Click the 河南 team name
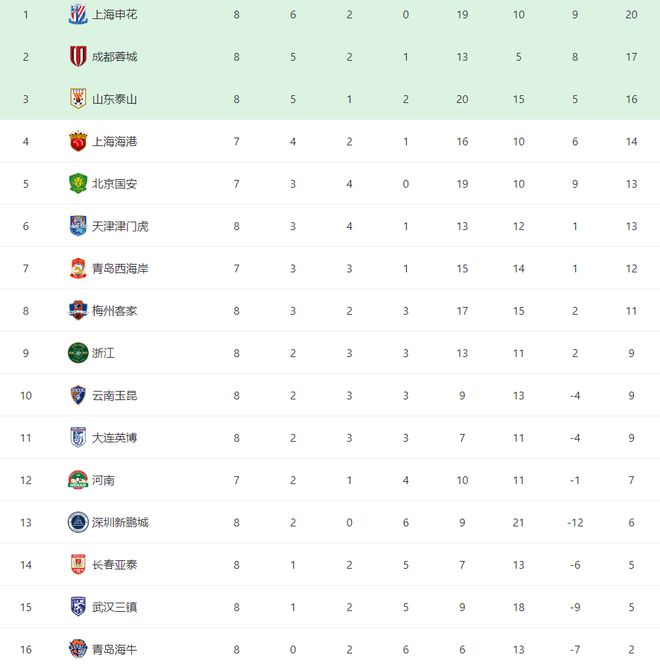 click(103, 480)
